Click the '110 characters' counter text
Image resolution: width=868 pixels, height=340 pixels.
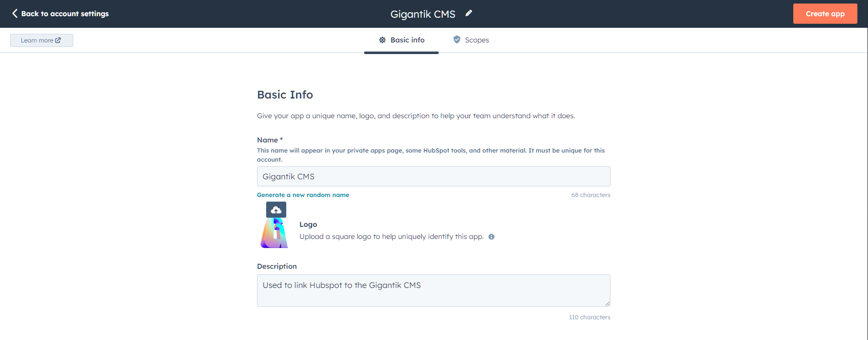(x=590, y=317)
